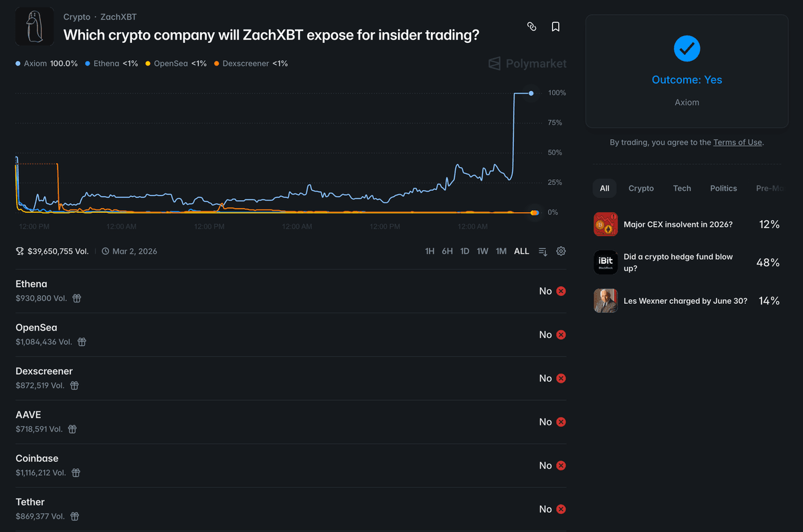
Task: Click the clock icon beside Mar 2, 2026
Action: (105, 251)
